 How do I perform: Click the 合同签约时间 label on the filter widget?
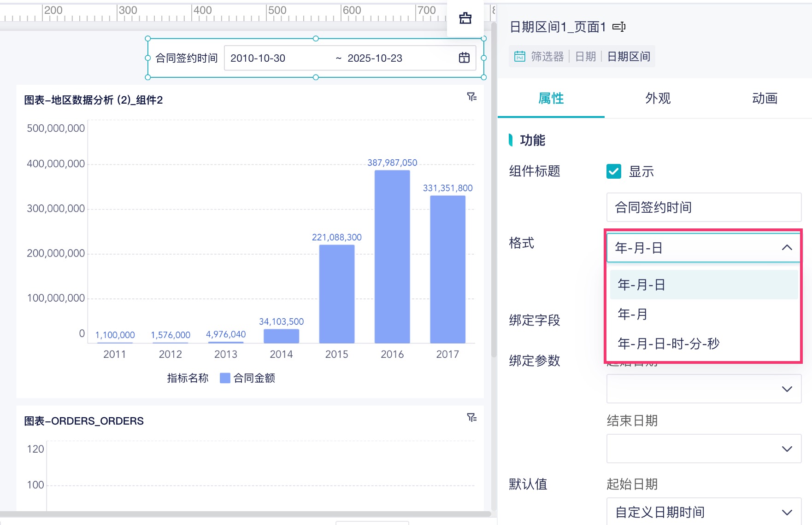click(x=186, y=58)
